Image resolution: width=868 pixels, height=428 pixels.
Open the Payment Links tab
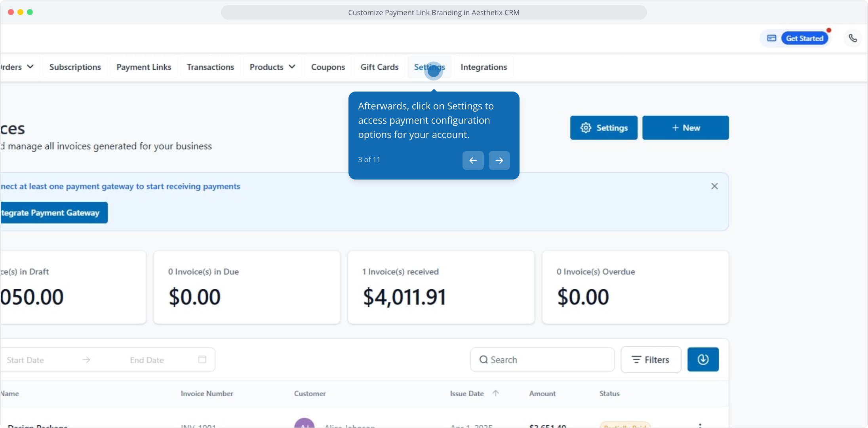pyautogui.click(x=144, y=67)
